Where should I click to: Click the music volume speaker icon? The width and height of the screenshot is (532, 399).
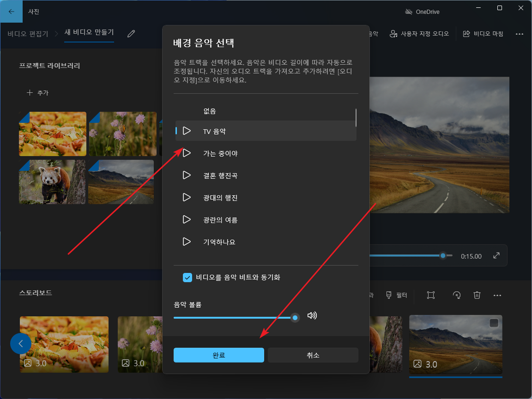click(312, 316)
